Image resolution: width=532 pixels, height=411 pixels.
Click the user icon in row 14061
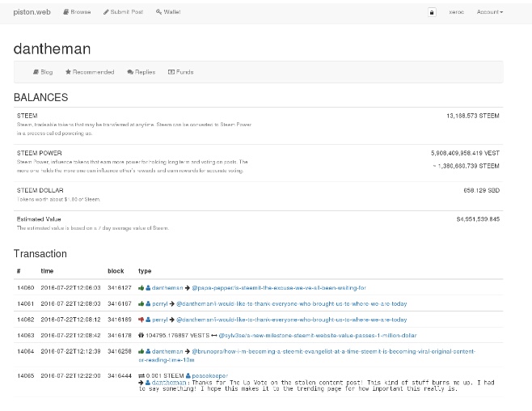pos(148,303)
